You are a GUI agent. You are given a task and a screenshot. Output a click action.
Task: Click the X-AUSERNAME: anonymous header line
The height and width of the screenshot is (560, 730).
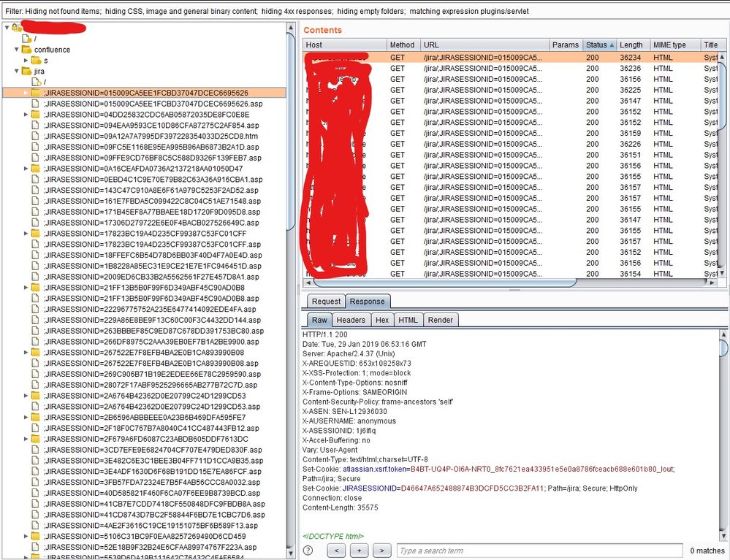tap(349, 421)
